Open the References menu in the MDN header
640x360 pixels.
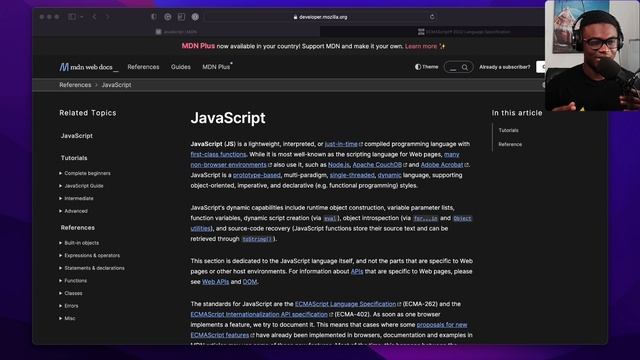tap(143, 67)
